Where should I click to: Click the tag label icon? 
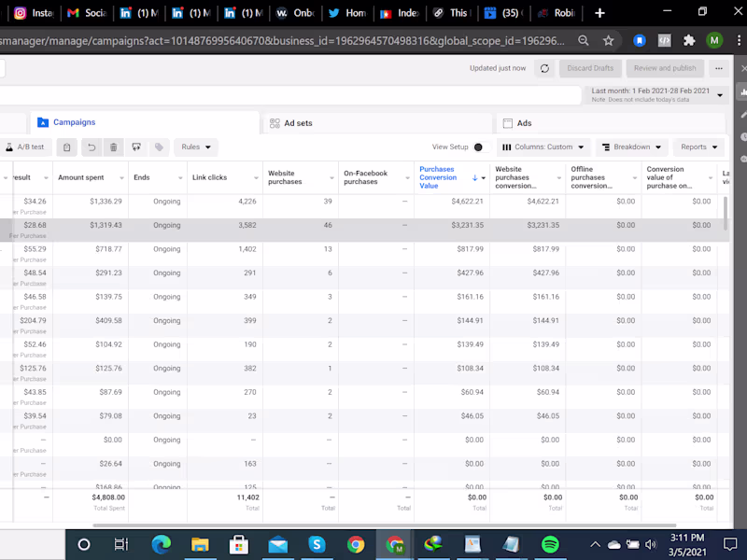pos(159,147)
